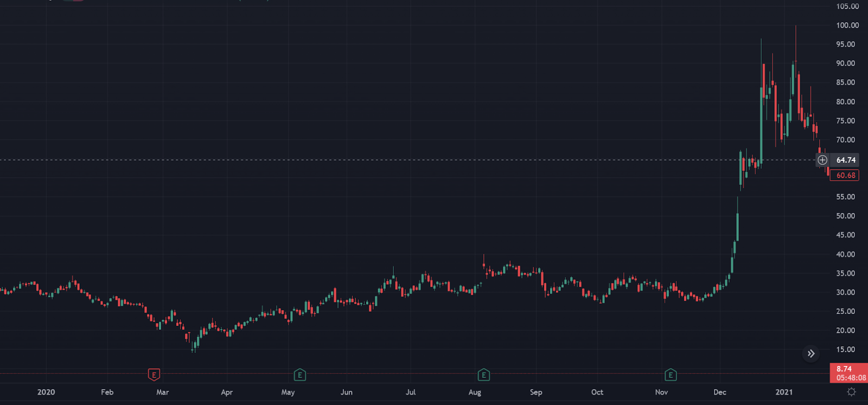Click the 55.00 price axis label
Screen dimensions: 868x405
[x=846, y=197]
